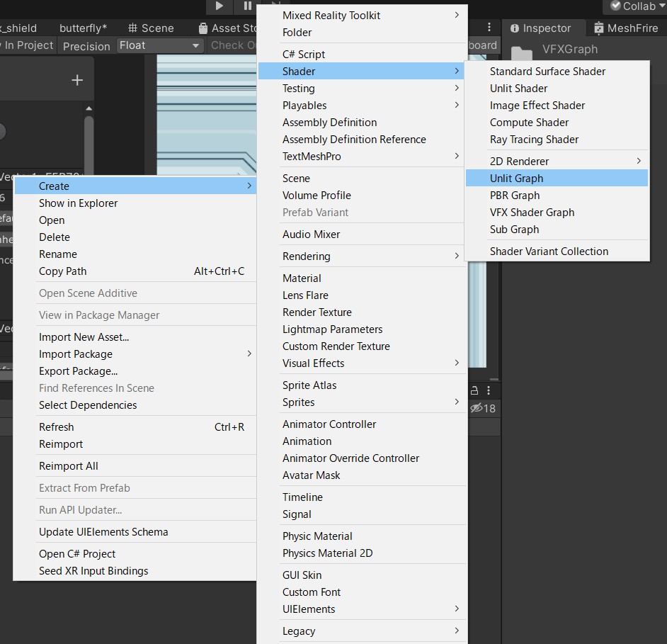667x644 pixels.
Task: Choose Copy Path option
Action: 135,271
